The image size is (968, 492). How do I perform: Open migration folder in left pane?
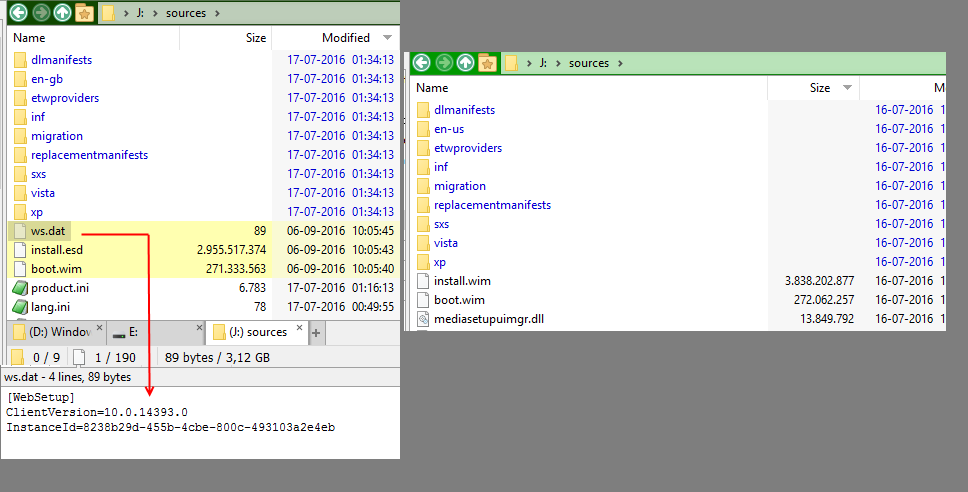pos(57,136)
